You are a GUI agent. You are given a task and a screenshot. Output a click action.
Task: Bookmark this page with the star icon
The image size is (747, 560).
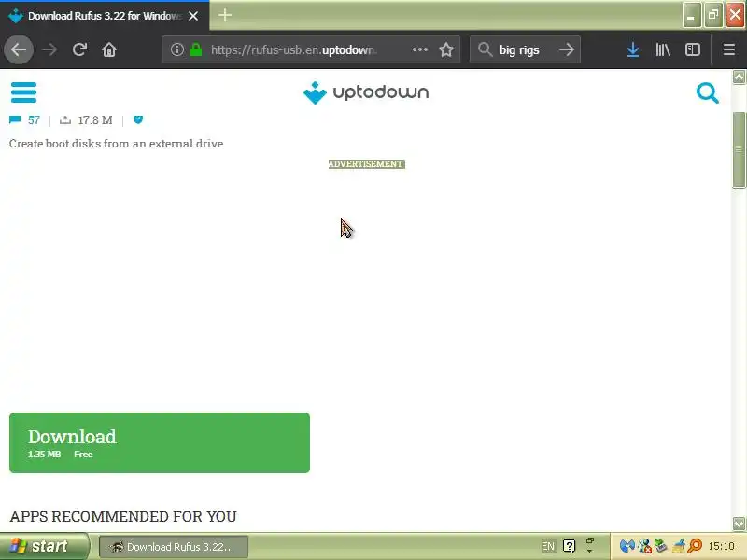tap(446, 49)
